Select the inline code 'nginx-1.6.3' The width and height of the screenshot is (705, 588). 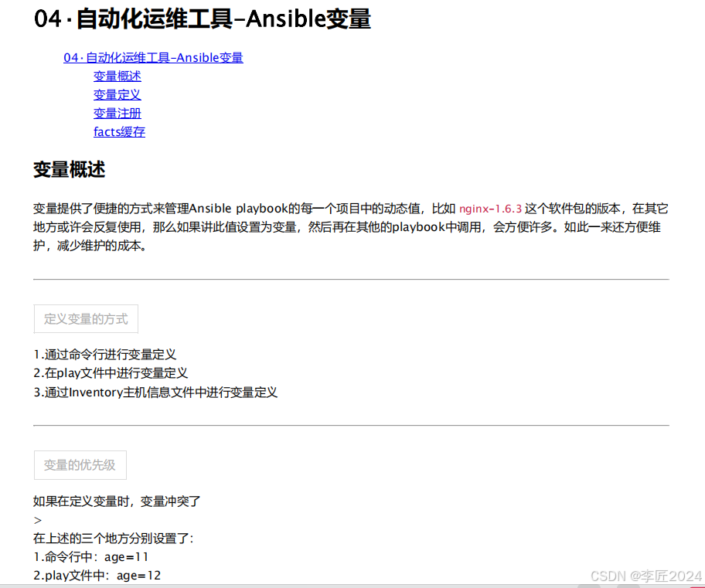[x=491, y=209]
